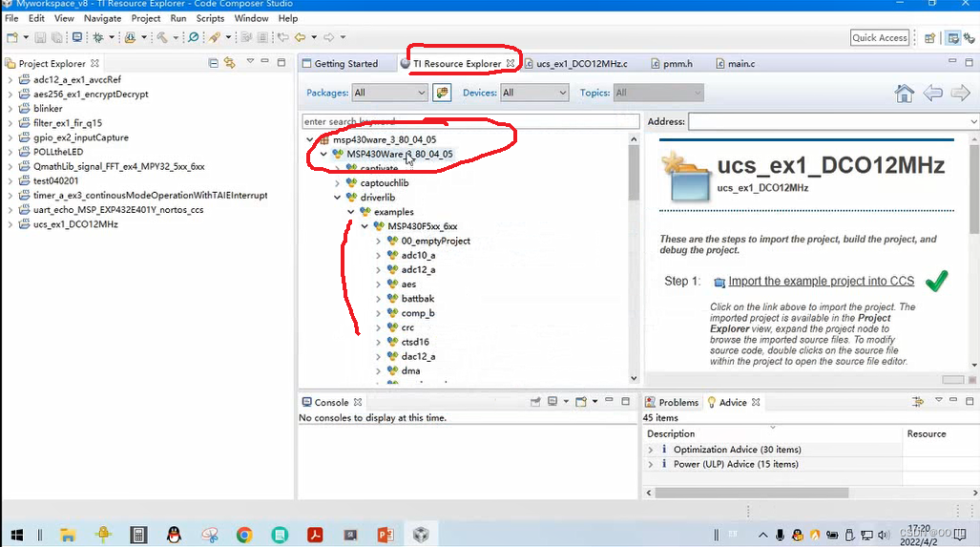
Task: Open the Run menu
Action: [178, 19]
